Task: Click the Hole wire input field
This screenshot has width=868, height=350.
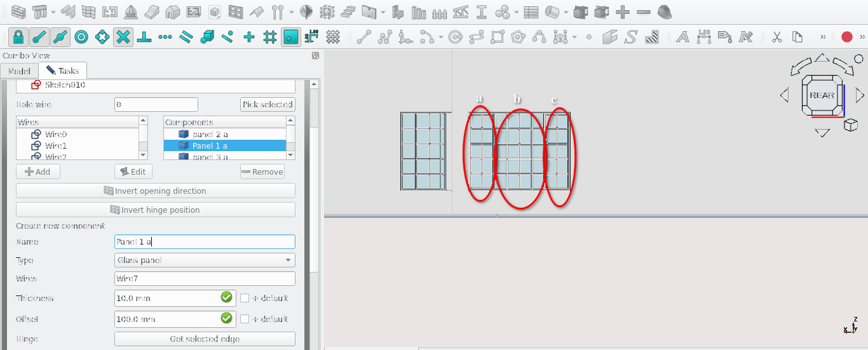Action: [x=156, y=105]
